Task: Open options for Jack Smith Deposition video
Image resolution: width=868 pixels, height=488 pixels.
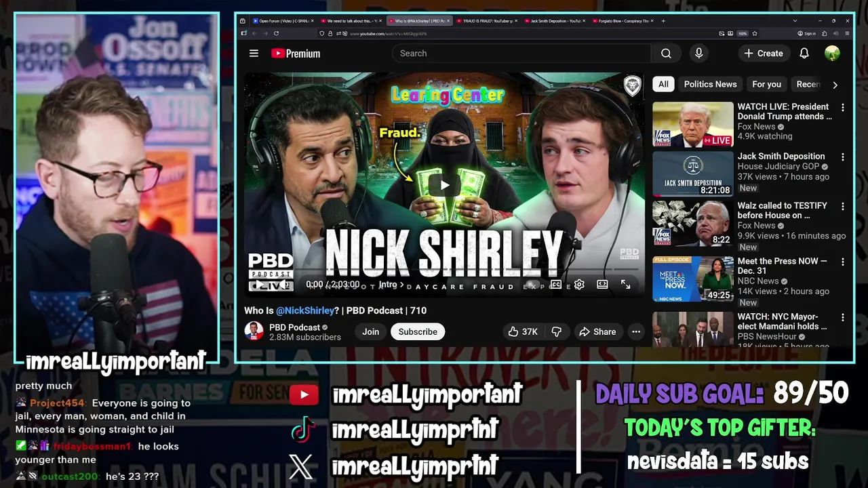Action: click(x=843, y=157)
